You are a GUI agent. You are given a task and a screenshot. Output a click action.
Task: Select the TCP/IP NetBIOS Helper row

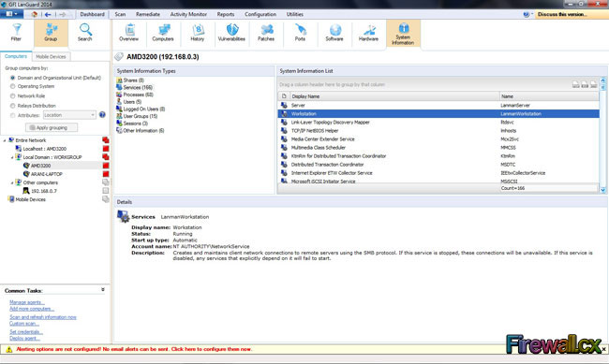438,131
